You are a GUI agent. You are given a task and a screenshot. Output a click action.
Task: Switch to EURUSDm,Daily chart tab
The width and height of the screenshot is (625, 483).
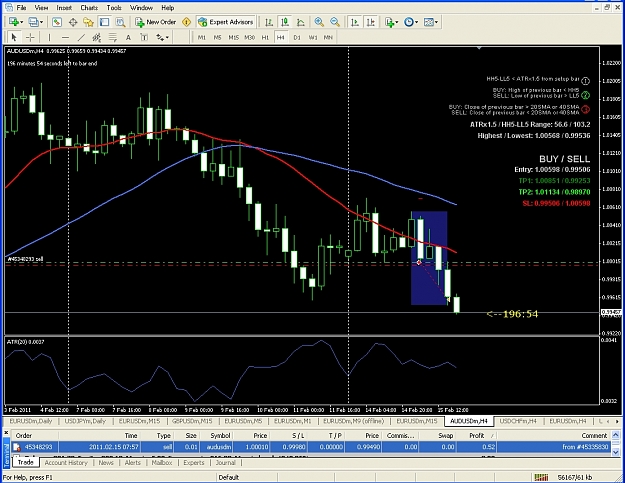coord(31,421)
